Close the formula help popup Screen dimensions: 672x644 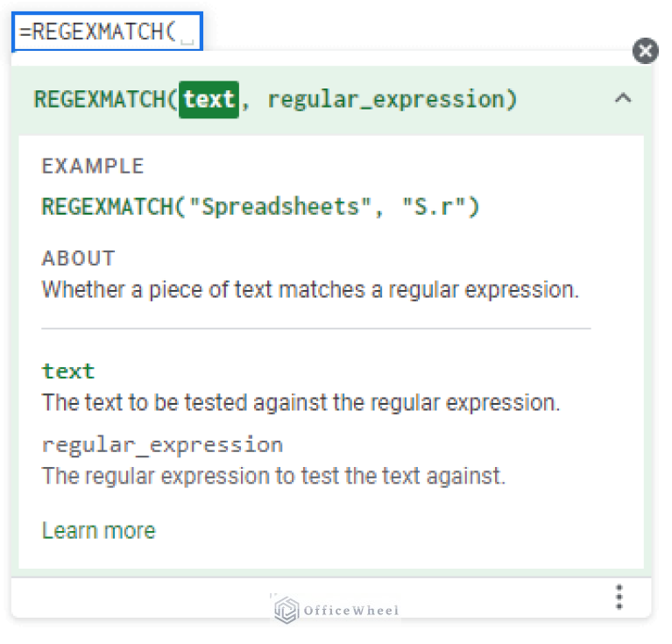point(645,51)
